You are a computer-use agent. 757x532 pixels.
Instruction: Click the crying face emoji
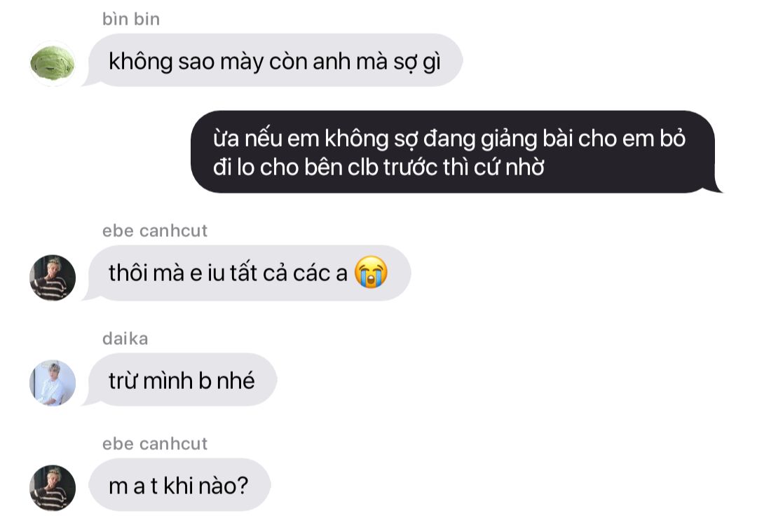(x=371, y=273)
